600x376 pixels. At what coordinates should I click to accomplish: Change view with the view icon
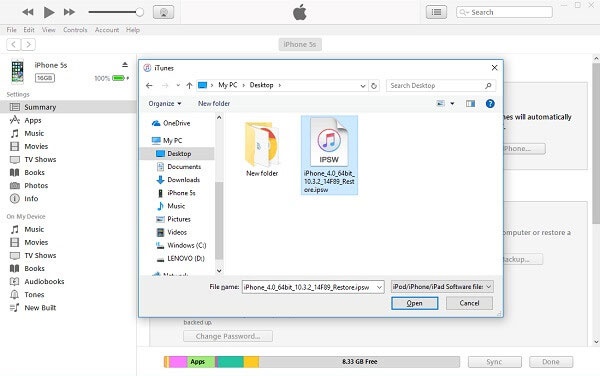(441, 103)
